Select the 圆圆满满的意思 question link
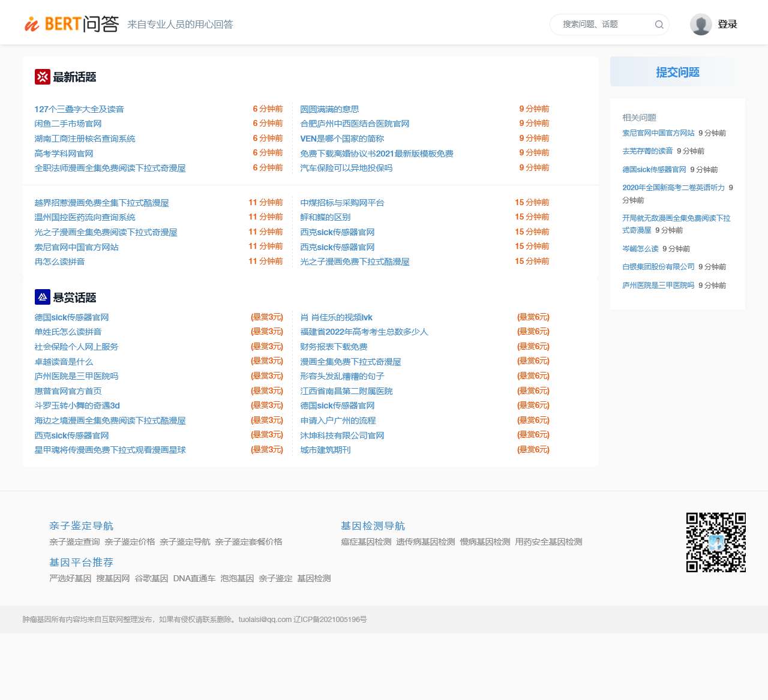Image resolution: width=768 pixels, height=700 pixels. pyautogui.click(x=329, y=109)
